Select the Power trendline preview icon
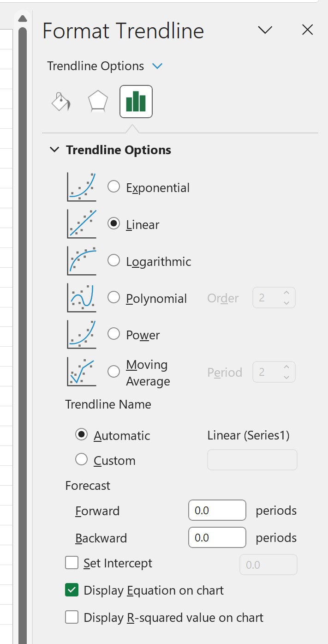328x644 pixels. (81, 334)
